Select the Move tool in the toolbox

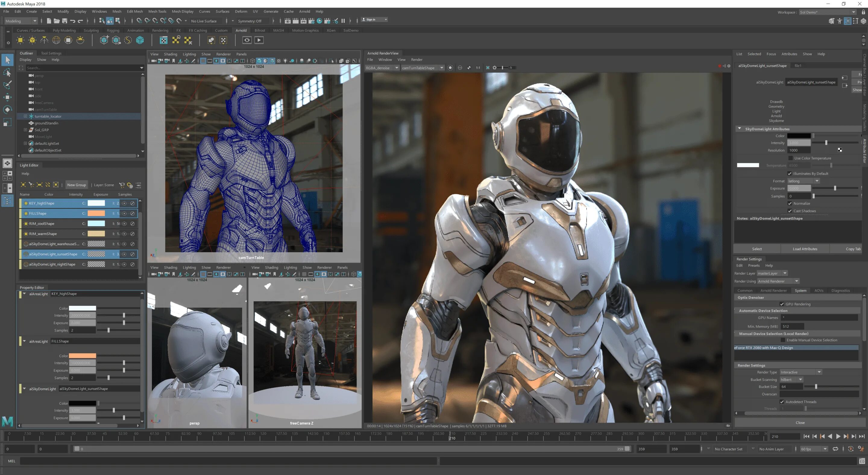pos(8,97)
